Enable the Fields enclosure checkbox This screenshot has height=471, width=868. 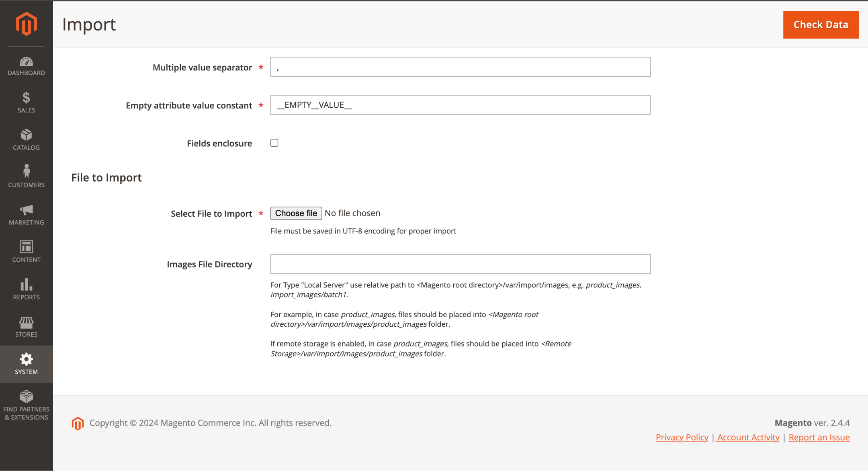point(274,143)
